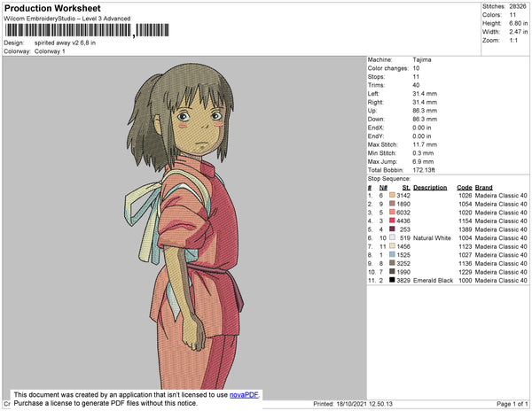This screenshot has width=532, height=411.
Task: Select color swatch for stop 2 code 1054
Action: pos(392,204)
